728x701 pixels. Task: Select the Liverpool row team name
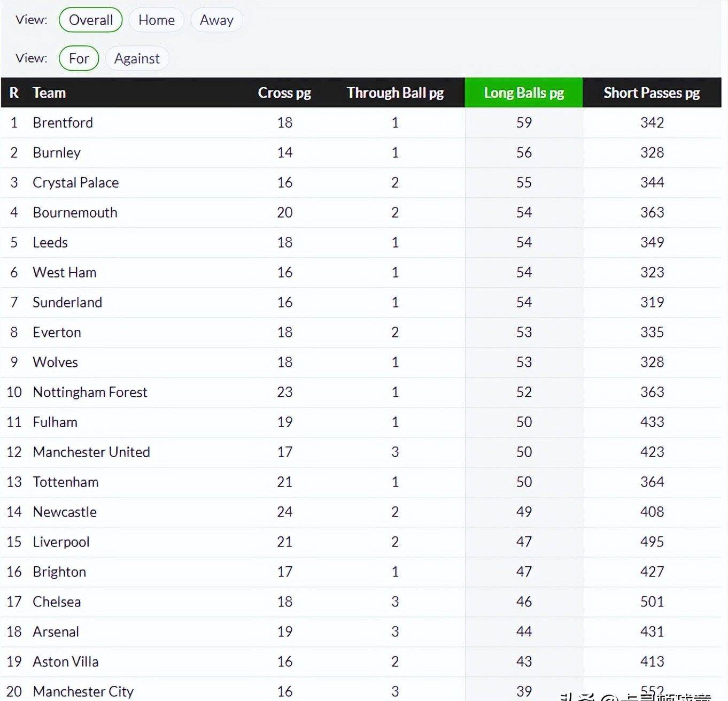tap(61, 542)
